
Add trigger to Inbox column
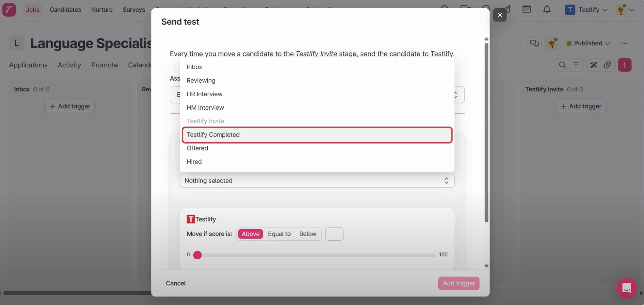pyautogui.click(x=69, y=106)
